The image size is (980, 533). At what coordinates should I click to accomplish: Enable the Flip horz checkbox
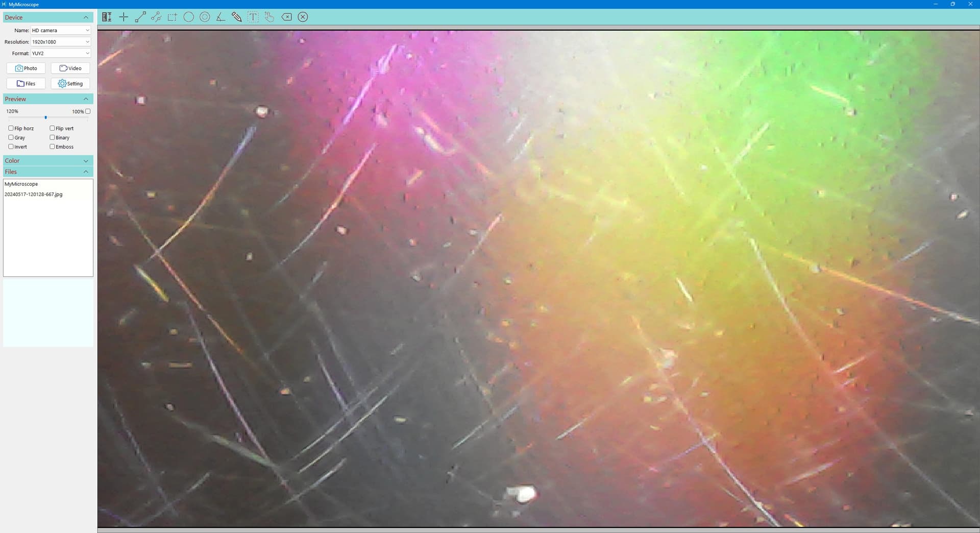click(11, 128)
